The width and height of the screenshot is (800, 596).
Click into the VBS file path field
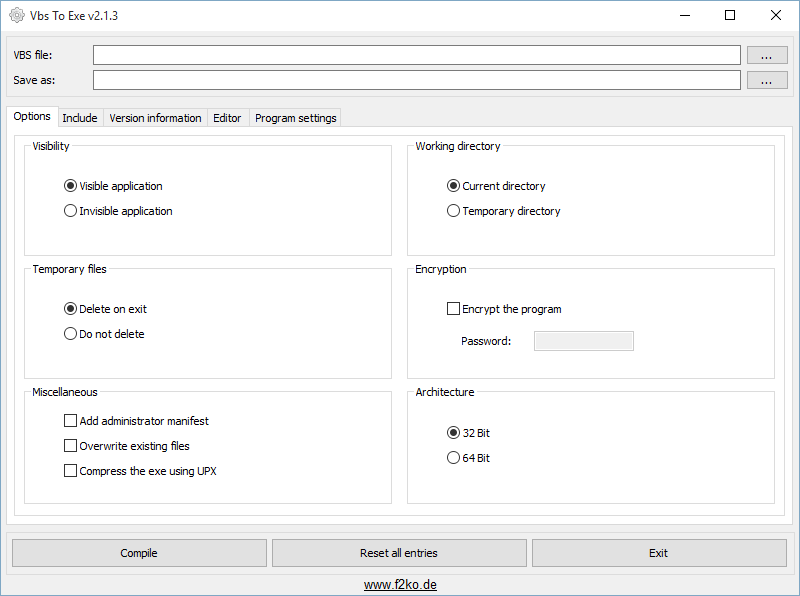[x=416, y=55]
